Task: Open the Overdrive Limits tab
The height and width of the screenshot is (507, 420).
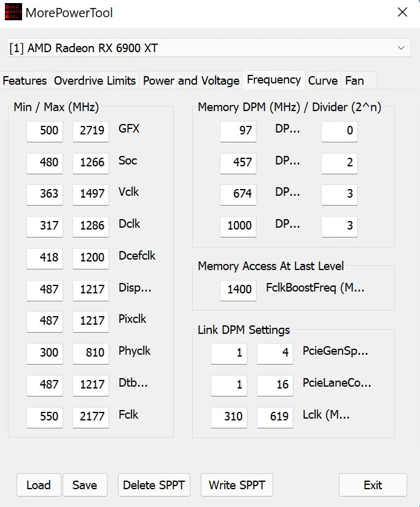Action: (95, 80)
